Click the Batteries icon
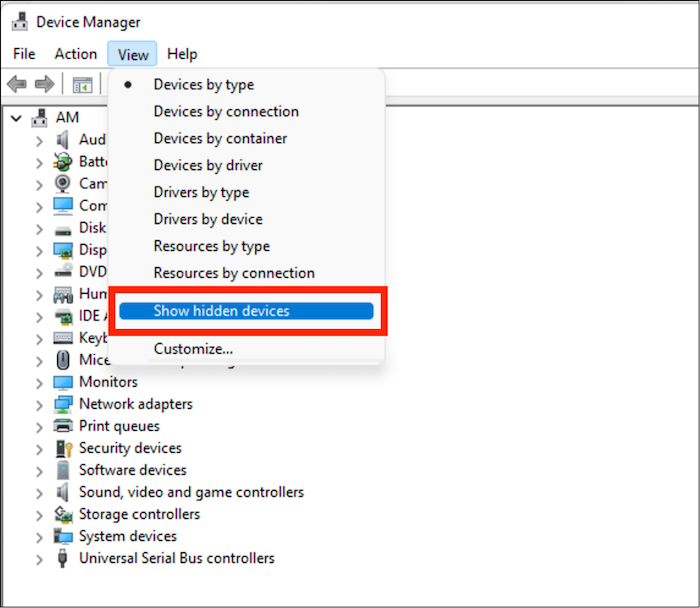 pos(62,162)
